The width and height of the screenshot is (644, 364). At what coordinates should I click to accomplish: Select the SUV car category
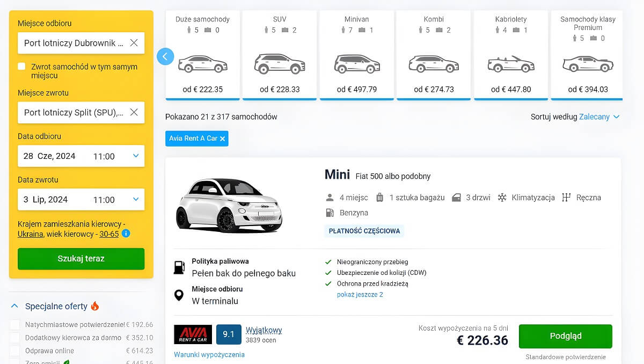(x=279, y=55)
